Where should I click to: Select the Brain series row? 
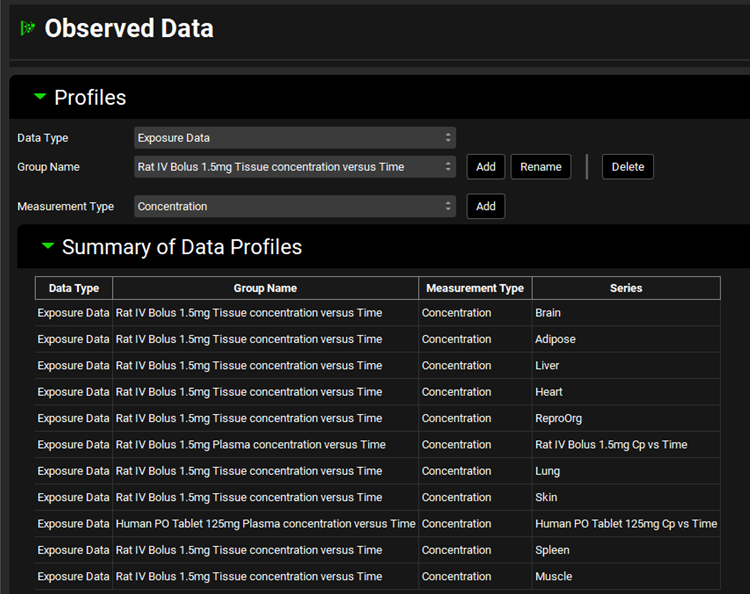tap(548, 313)
